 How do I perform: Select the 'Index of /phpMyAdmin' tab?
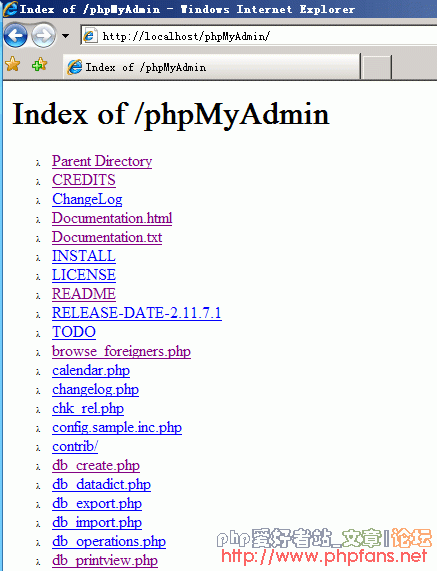(212, 67)
